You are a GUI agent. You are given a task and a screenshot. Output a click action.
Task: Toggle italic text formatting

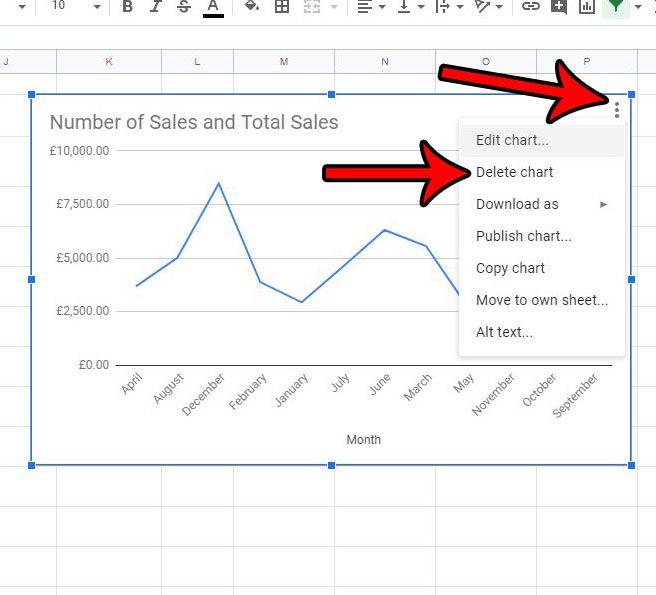pos(155,7)
